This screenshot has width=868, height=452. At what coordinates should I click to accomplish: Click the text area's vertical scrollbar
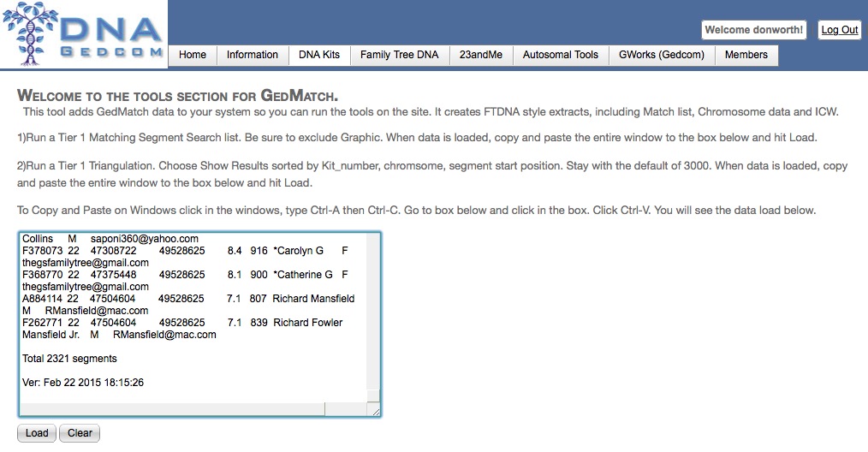pos(373,317)
